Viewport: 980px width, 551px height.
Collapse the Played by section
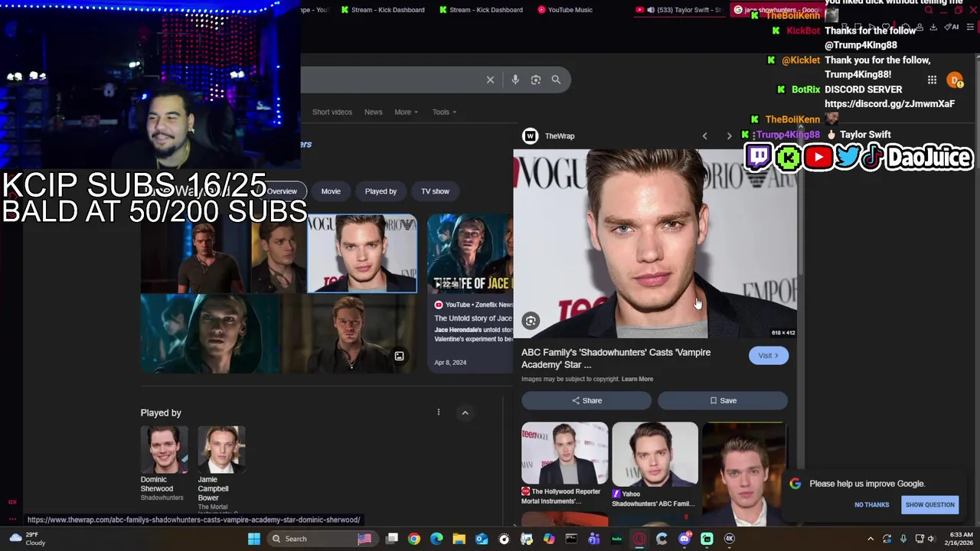pos(465,412)
